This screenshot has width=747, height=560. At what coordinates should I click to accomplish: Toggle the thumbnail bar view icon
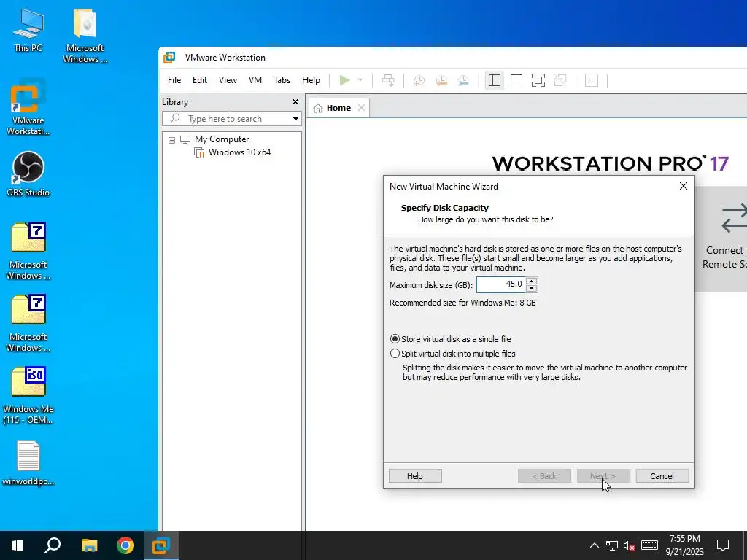[x=516, y=80]
